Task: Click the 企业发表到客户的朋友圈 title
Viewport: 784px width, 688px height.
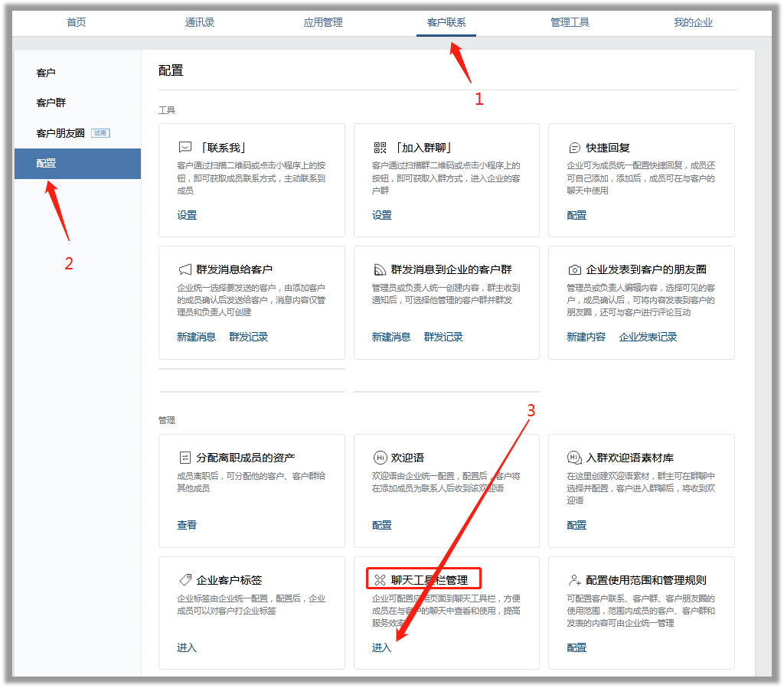Action: point(646,270)
